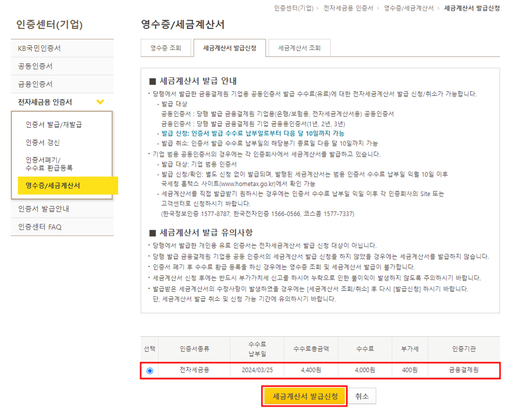Viewport: 510px width, 420px height.
Task: Switch to the 세금계산서 조회 tab
Action: click(x=299, y=48)
